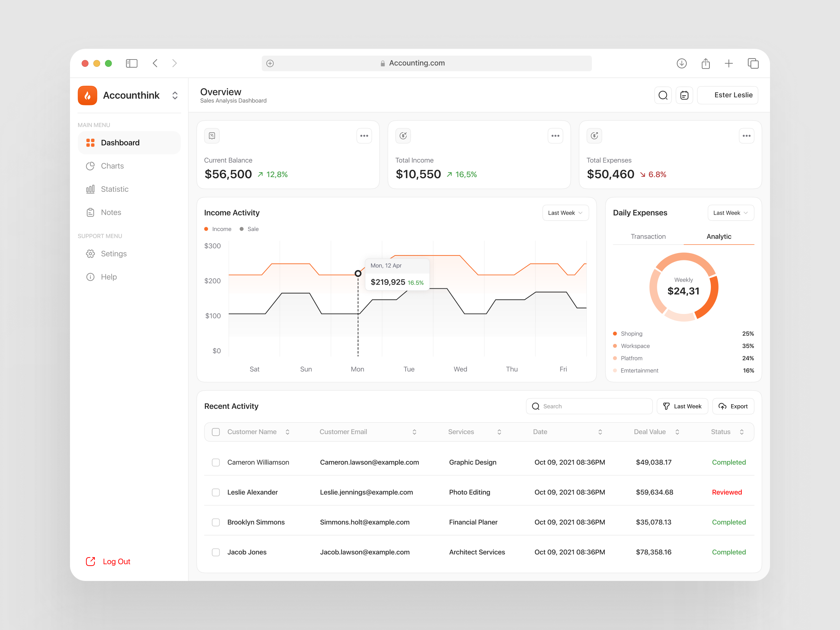Open Settings in the support menu
The width and height of the screenshot is (840, 630).
(114, 254)
